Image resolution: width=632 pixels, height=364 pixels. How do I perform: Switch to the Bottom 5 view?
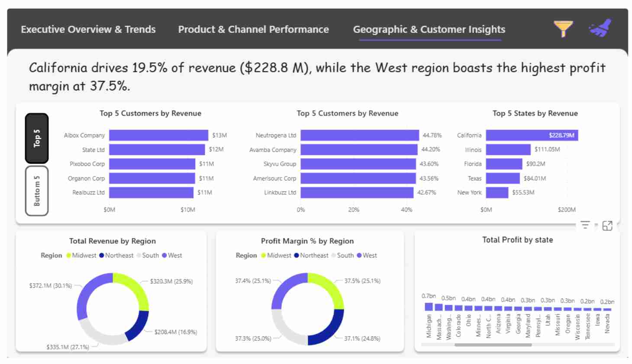click(37, 190)
